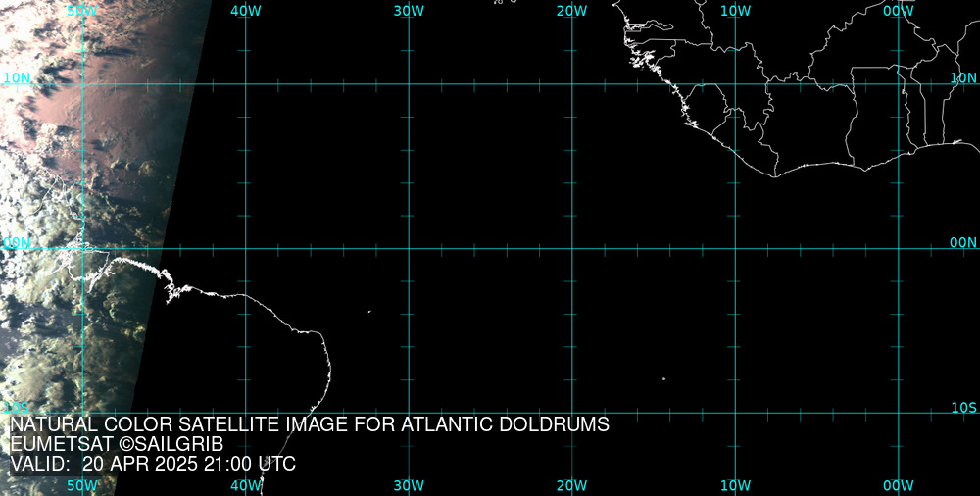Click the 'VALID: 20 APR 2025 21:00 UTC' timestamp
Screen dimensions: 980x496
pyautogui.click(x=153, y=464)
